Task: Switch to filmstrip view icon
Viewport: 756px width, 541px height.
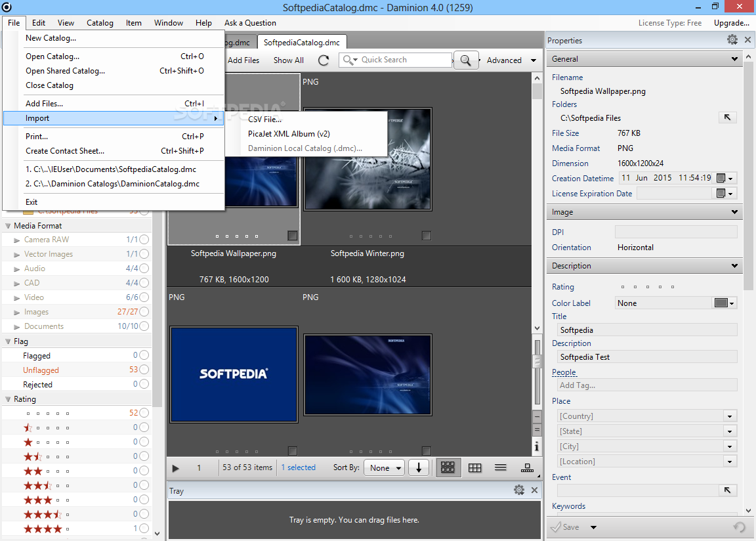Action: coord(527,467)
